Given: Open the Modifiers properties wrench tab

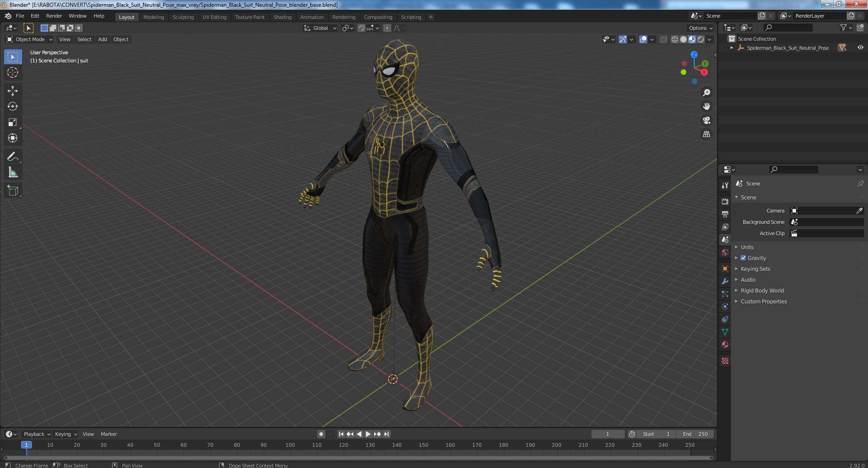Looking at the screenshot, I should (725, 281).
